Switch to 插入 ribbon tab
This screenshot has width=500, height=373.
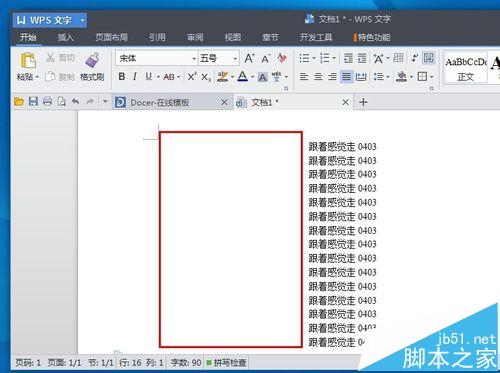pos(65,37)
